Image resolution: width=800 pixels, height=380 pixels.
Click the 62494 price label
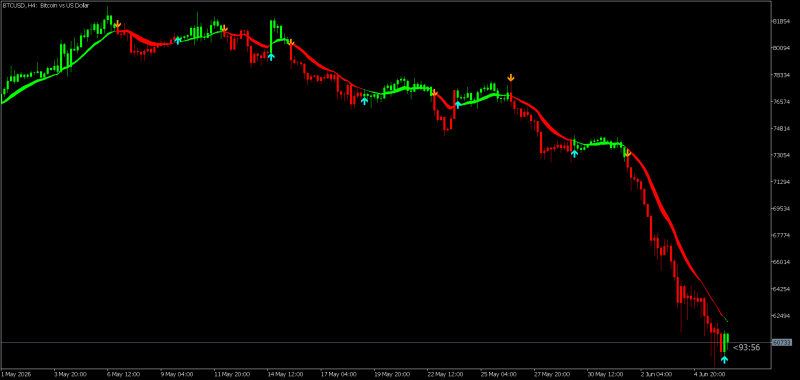pos(782,316)
